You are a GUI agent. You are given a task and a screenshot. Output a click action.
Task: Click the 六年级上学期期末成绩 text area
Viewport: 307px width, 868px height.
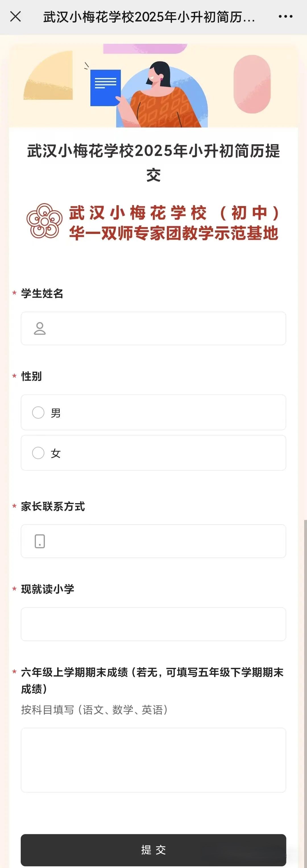tap(153, 760)
